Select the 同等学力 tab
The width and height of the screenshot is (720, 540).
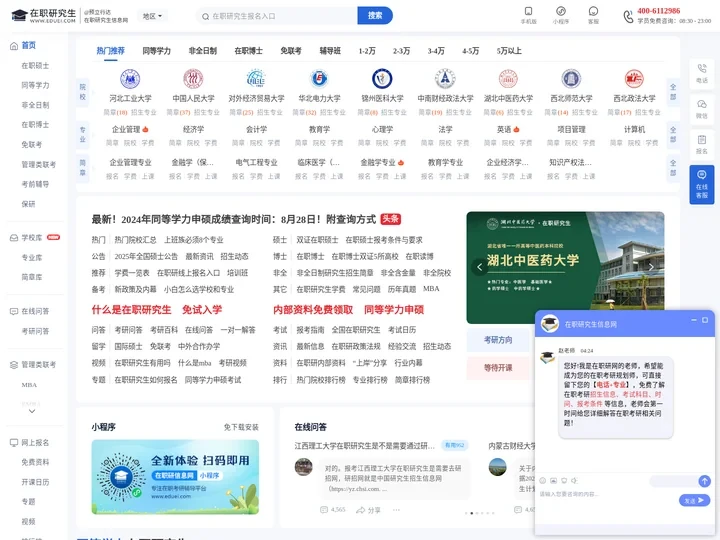(x=157, y=51)
